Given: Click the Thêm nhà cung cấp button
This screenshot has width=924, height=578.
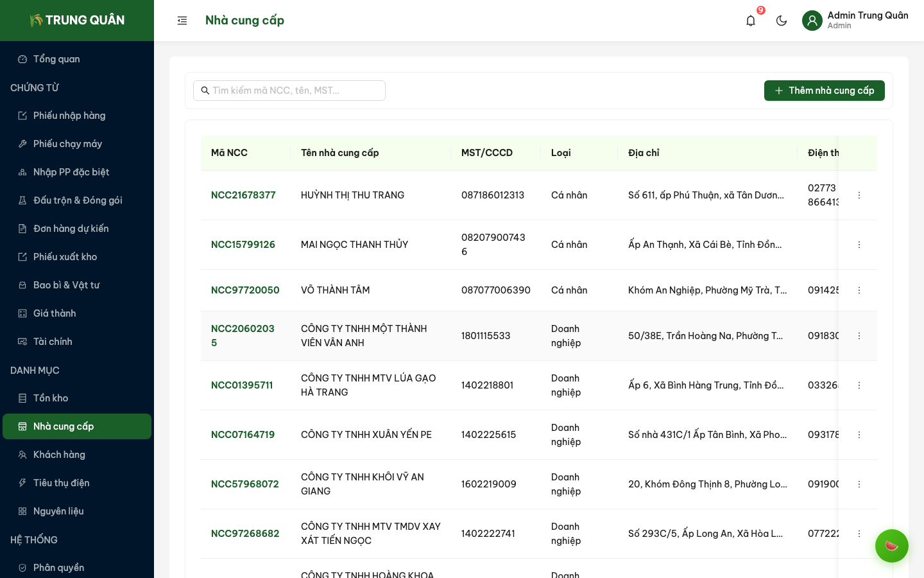Looking at the screenshot, I should tap(824, 91).
